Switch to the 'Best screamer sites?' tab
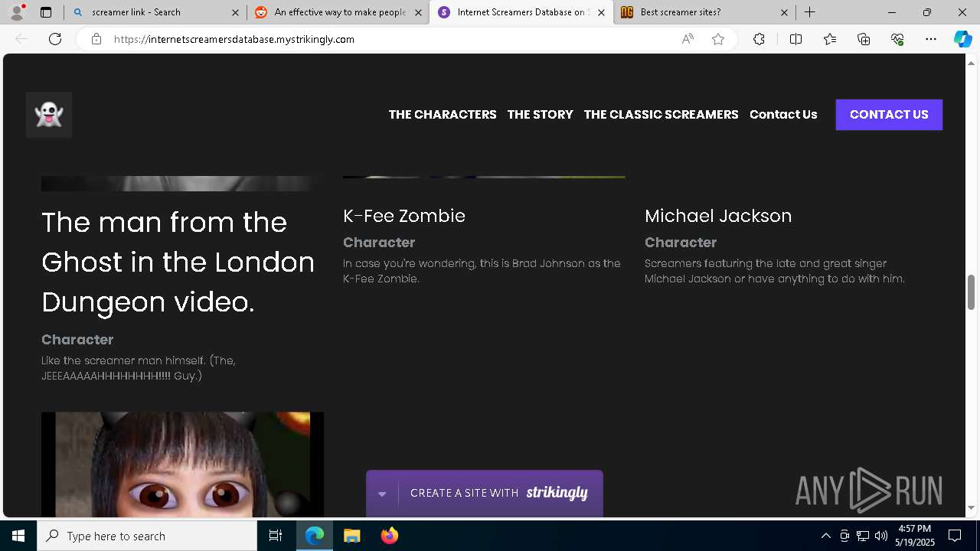The height and width of the screenshot is (551, 980). tap(704, 12)
